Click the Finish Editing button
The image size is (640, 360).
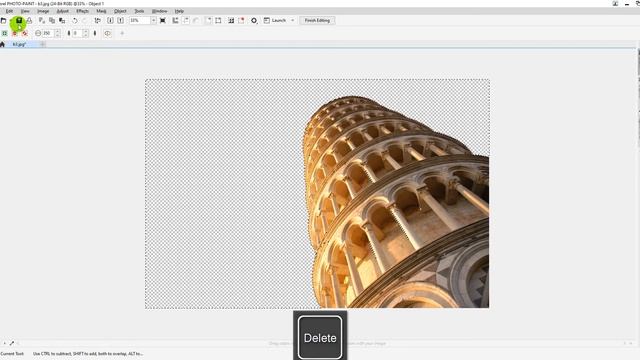pos(317,20)
